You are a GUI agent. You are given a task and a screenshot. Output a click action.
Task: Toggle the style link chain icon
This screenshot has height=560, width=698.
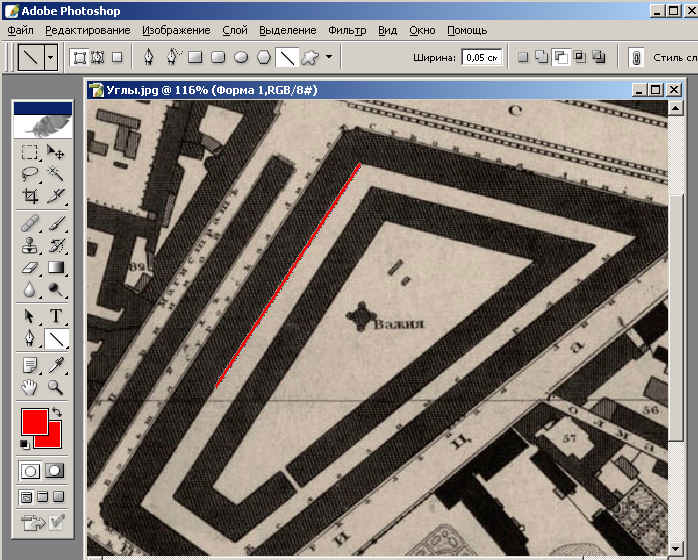(x=635, y=57)
